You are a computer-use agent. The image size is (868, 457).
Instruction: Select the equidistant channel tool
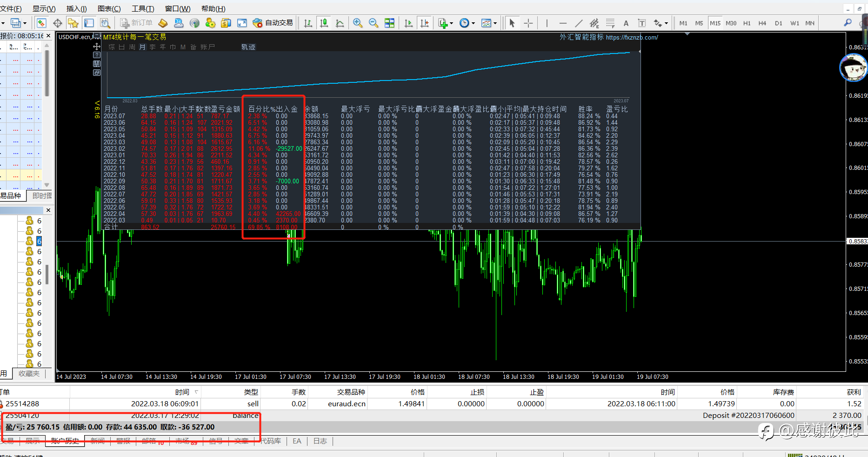594,23
